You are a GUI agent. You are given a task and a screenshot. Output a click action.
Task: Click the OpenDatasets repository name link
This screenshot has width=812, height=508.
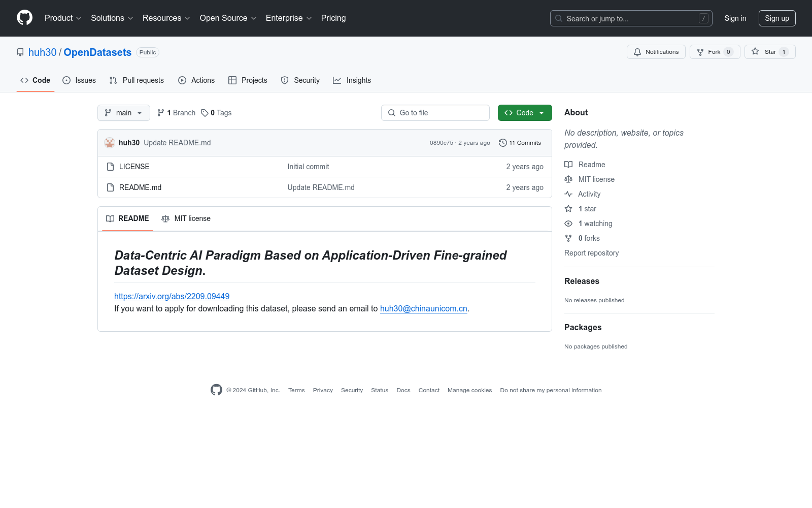coord(97,52)
